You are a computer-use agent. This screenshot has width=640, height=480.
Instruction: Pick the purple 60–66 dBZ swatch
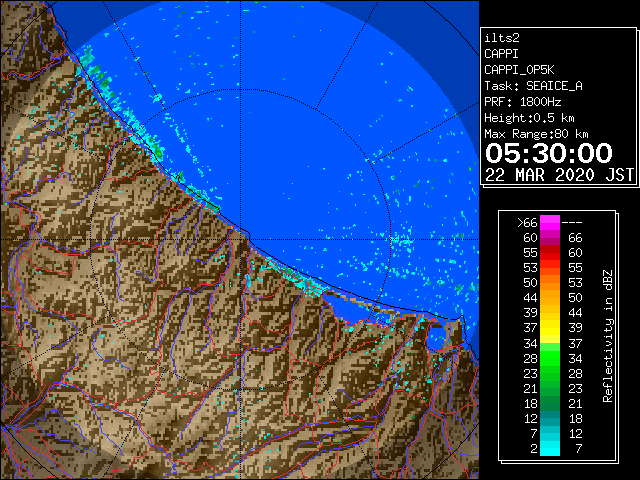[x=550, y=238]
